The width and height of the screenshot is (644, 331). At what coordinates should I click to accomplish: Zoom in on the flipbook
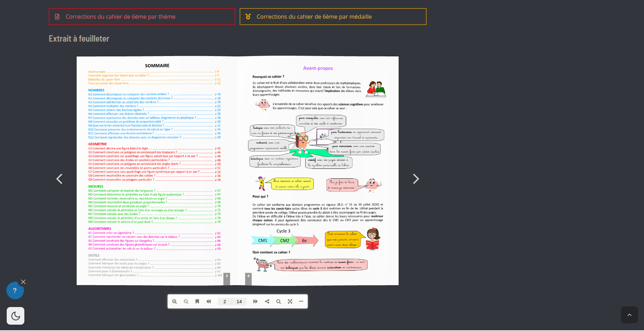click(x=174, y=301)
